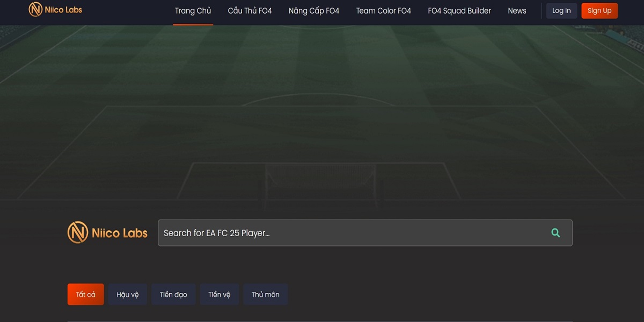Show only Thủ môn players
Screen dimensions: 644x322
266,294
